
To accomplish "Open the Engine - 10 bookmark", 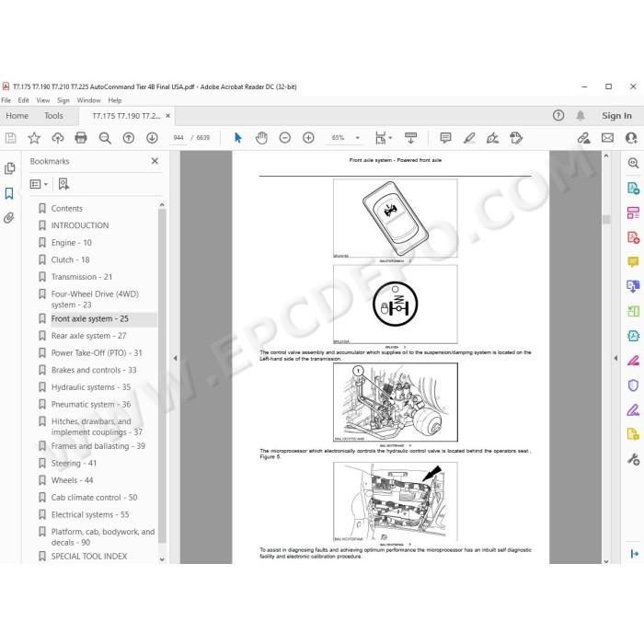I will (71, 243).
